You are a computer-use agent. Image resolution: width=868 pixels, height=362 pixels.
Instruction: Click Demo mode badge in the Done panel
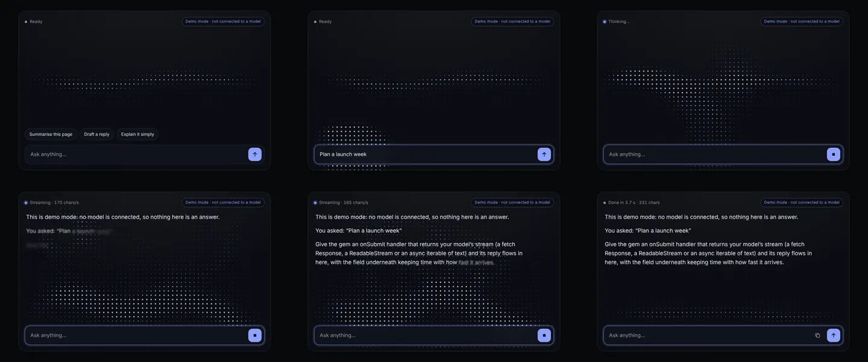(x=802, y=203)
